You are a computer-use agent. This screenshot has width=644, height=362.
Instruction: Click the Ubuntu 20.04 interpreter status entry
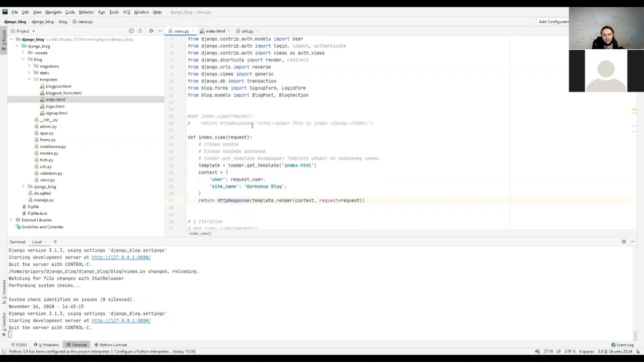(614, 351)
